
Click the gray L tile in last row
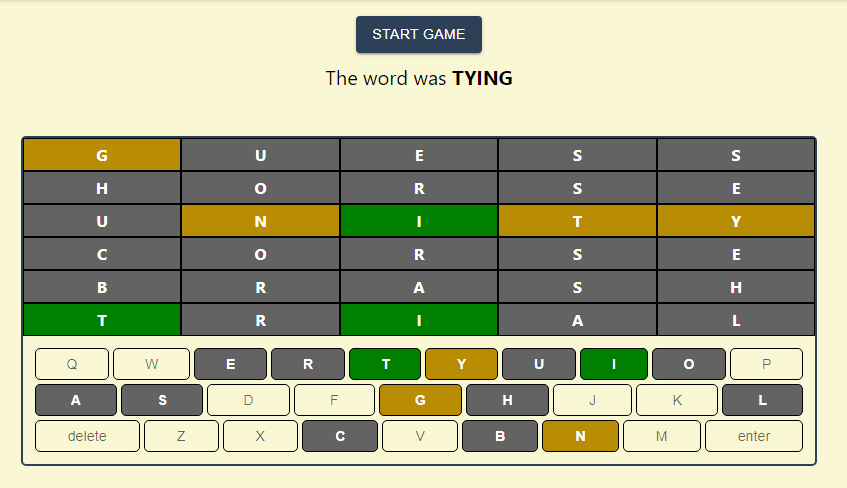coord(736,320)
